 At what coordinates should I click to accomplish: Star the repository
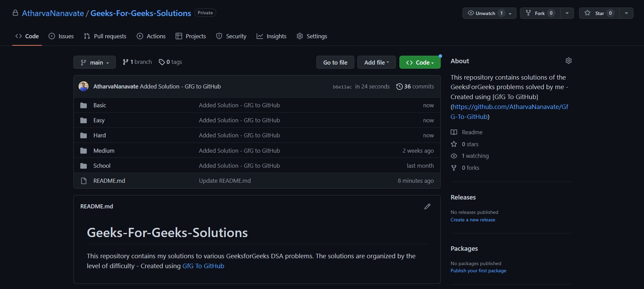tap(599, 13)
